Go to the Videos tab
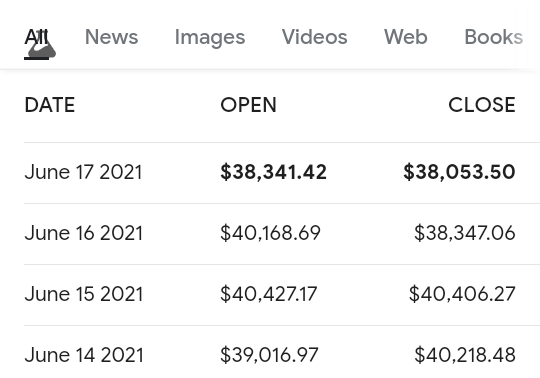 [x=314, y=37]
